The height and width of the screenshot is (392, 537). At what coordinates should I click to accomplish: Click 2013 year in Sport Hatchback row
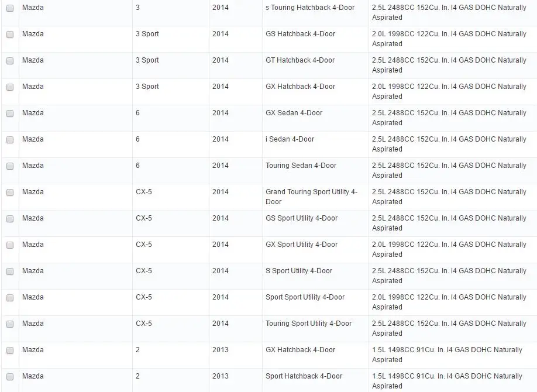pos(220,376)
